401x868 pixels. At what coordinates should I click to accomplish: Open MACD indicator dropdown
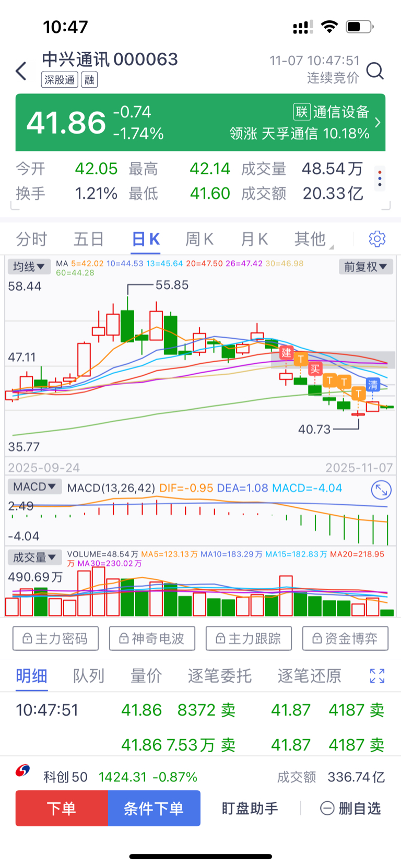coord(34,487)
